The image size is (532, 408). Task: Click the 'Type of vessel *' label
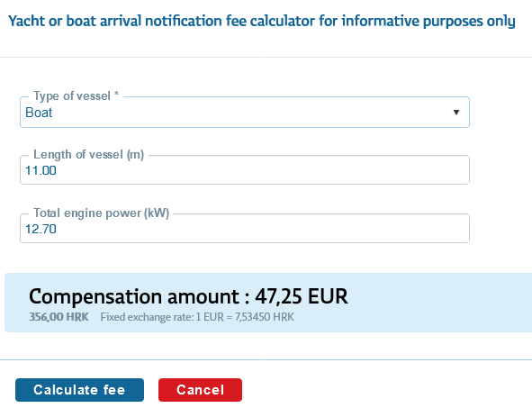[76, 96]
